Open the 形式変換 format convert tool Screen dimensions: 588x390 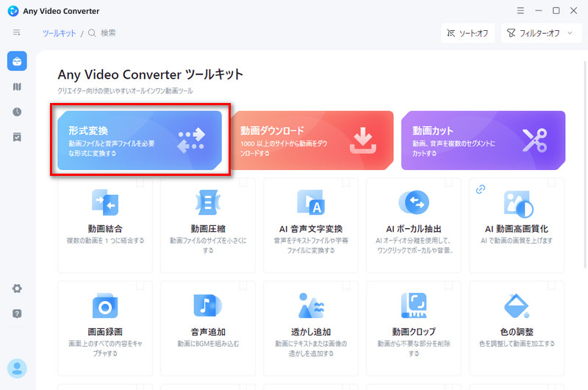tap(140, 141)
